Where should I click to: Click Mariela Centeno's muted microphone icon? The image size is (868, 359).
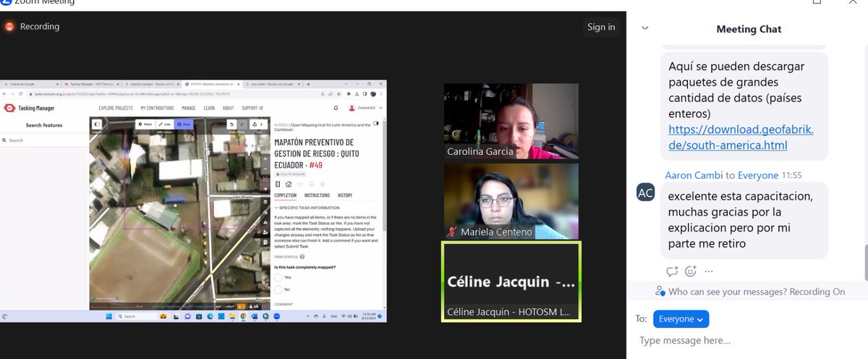pos(452,232)
